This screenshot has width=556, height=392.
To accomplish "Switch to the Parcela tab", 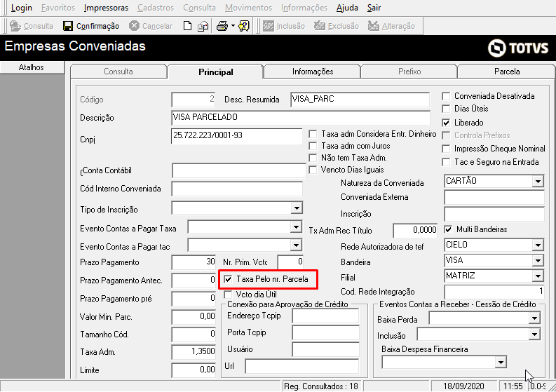I will tap(507, 72).
